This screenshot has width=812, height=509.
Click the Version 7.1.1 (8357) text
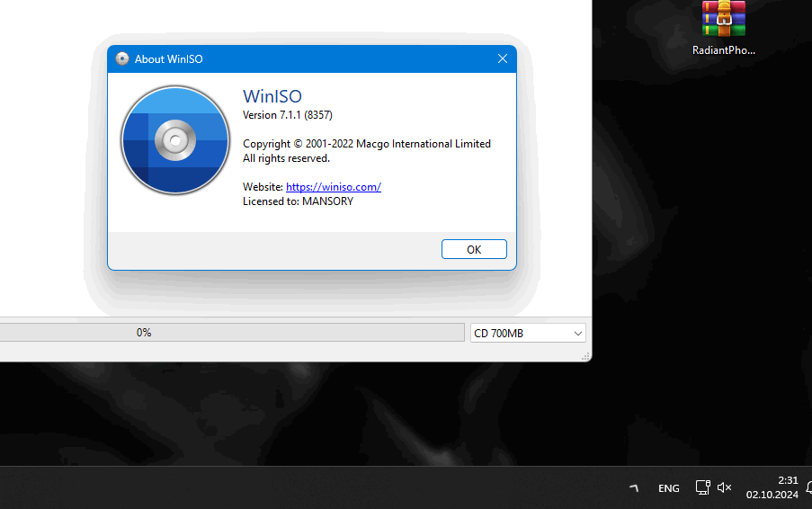(x=288, y=115)
